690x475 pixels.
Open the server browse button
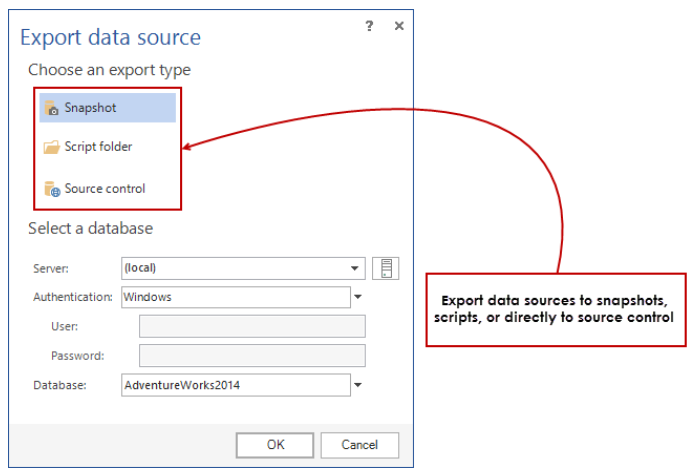click(385, 268)
